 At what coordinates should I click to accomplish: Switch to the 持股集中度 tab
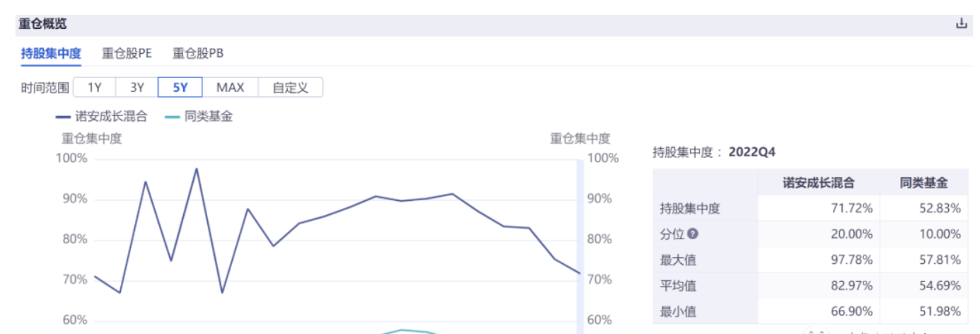(51, 53)
